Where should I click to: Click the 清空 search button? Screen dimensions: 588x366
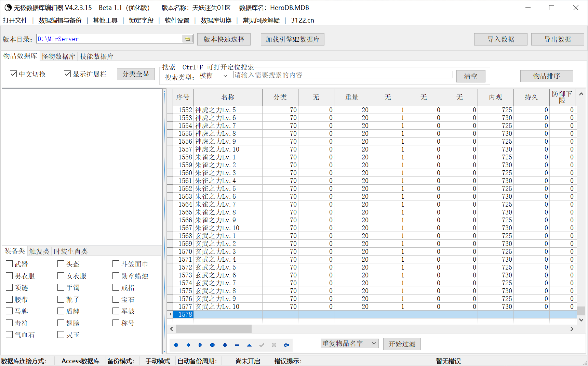[471, 76]
